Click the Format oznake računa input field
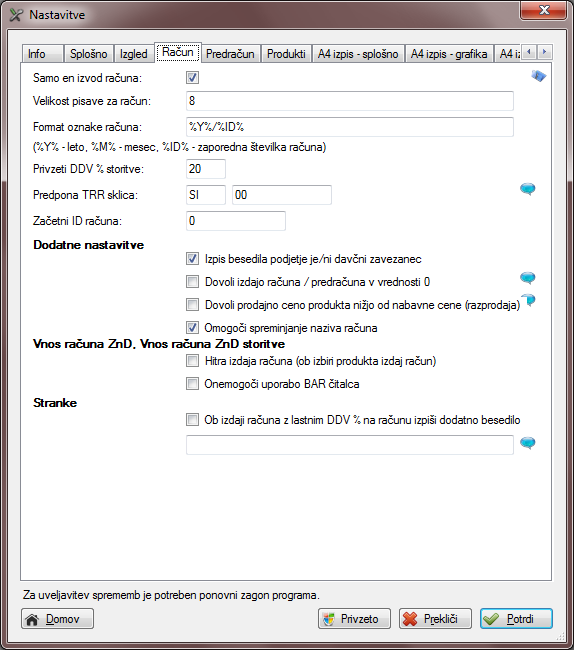 point(350,127)
